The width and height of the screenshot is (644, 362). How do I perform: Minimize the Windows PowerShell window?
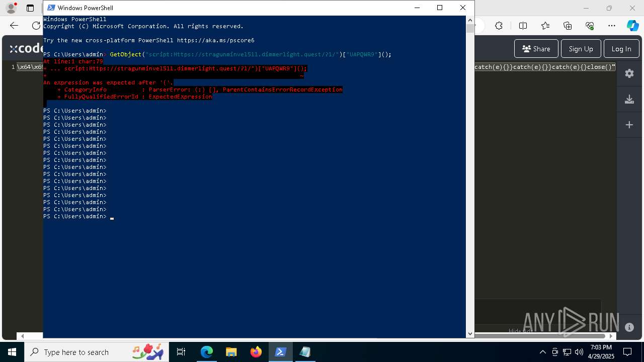pyautogui.click(x=417, y=8)
